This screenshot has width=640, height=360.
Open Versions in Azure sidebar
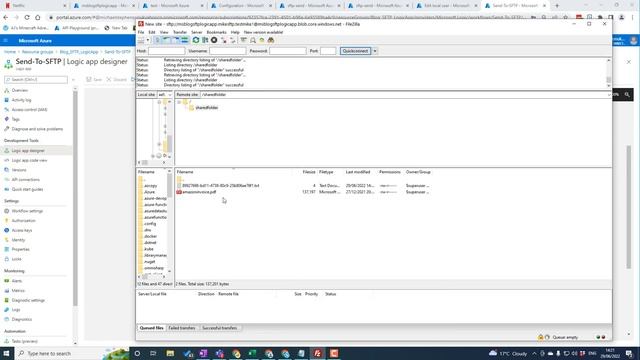pyautogui.click(x=19, y=170)
